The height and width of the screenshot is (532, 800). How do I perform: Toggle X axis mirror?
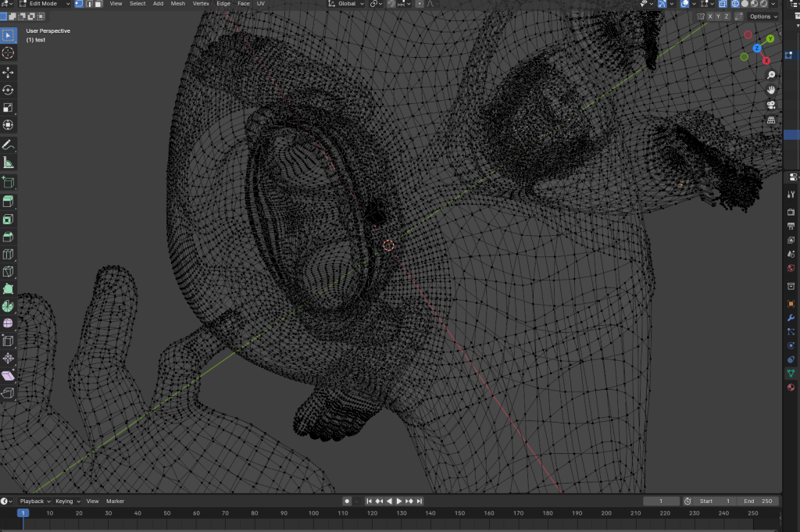point(709,16)
